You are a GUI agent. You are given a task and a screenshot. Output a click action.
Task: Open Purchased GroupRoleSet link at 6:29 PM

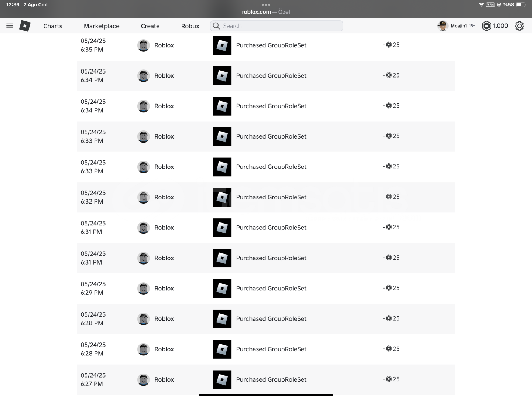pos(271,289)
